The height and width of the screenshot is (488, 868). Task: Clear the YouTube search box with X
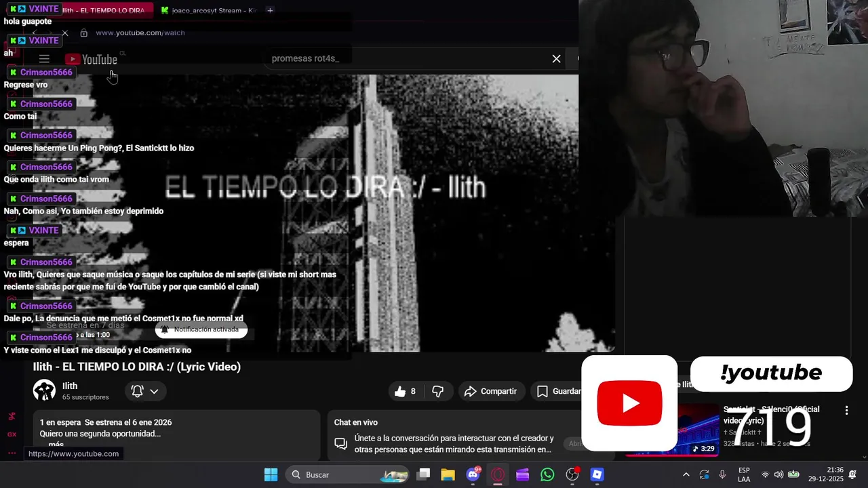click(556, 59)
